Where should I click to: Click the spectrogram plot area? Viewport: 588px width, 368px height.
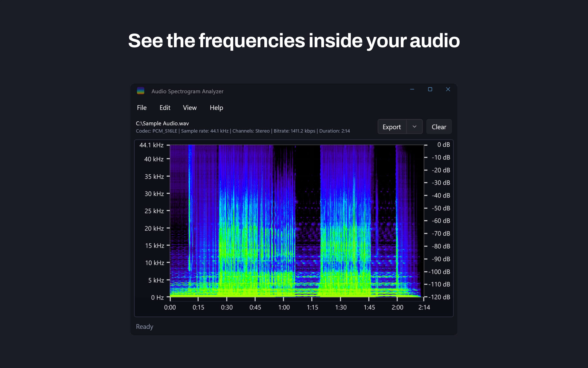pos(297,221)
